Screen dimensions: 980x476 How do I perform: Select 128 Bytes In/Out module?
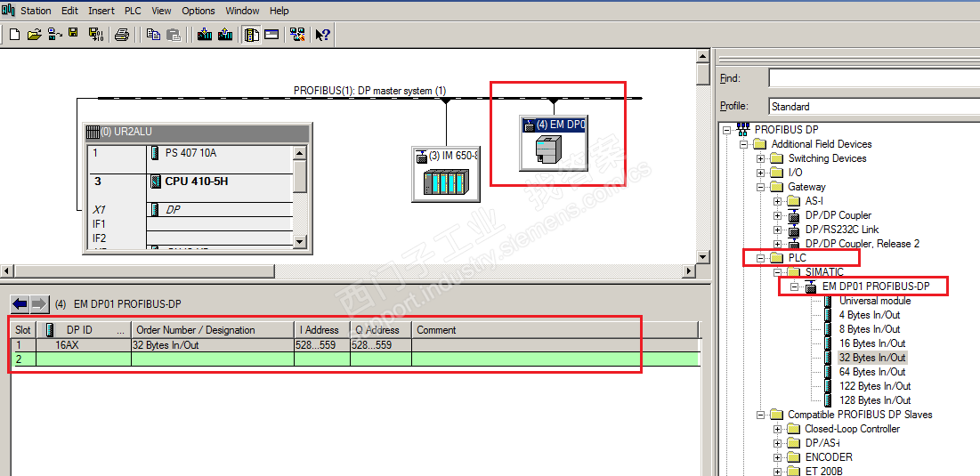pyautogui.click(x=875, y=400)
